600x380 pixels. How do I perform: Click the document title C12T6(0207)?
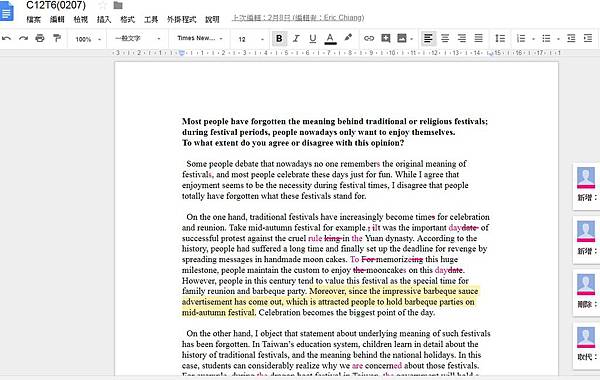click(56, 5)
